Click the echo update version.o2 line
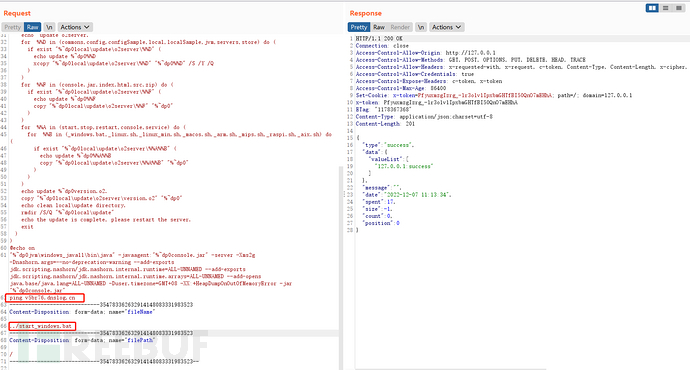 click(64, 191)
